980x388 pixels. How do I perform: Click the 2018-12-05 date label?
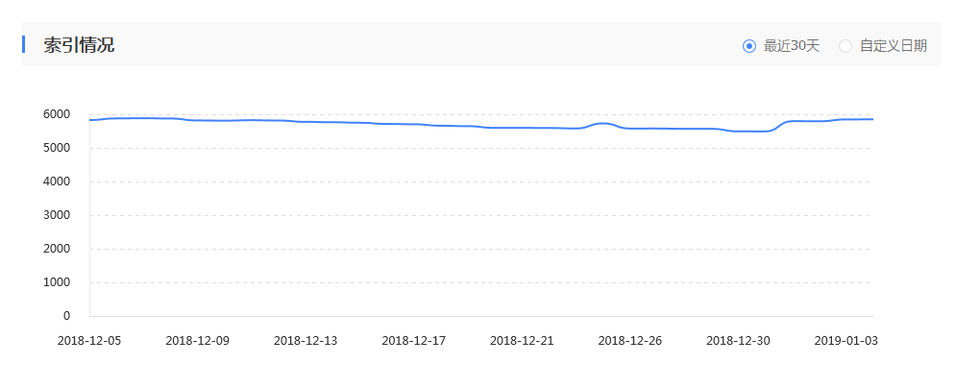[x=89, y=341]
